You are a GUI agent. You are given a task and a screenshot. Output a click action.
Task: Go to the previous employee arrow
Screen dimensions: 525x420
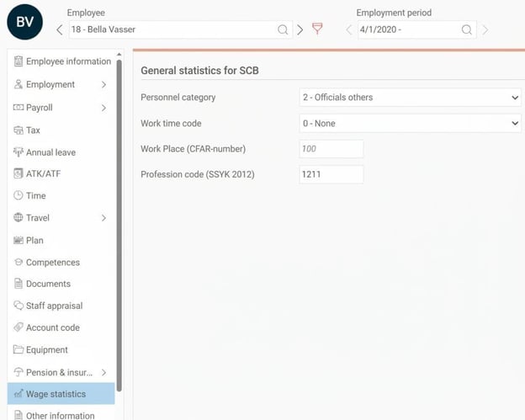[x=59, y=29]
